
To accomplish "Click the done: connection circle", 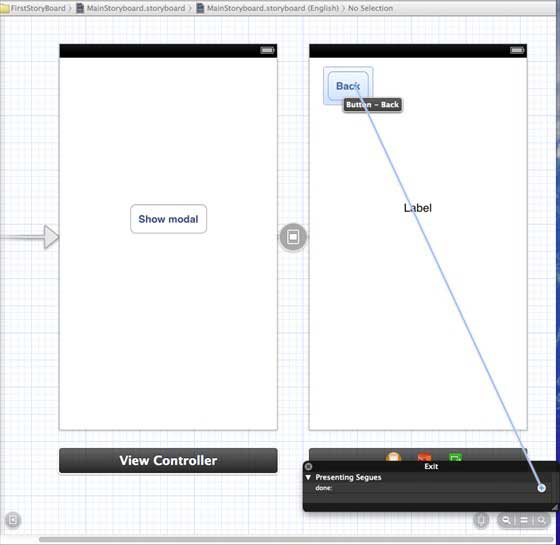I will [x=541, y=488].
